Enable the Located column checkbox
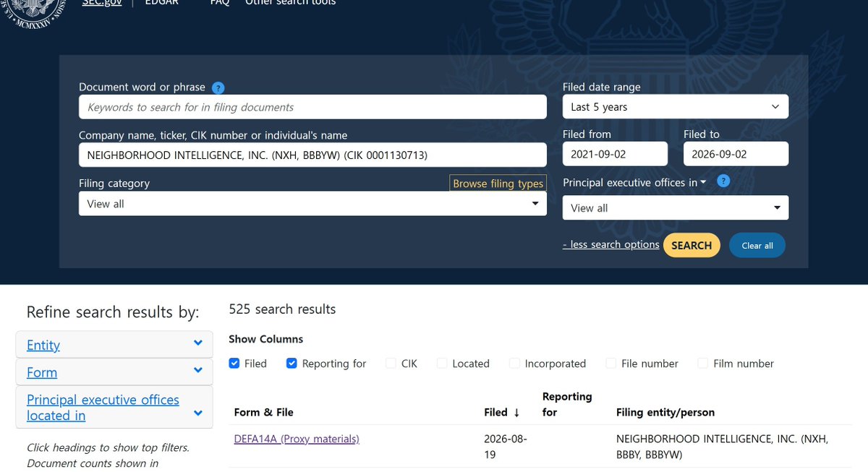The image size is (868, 472). (442, 364)
